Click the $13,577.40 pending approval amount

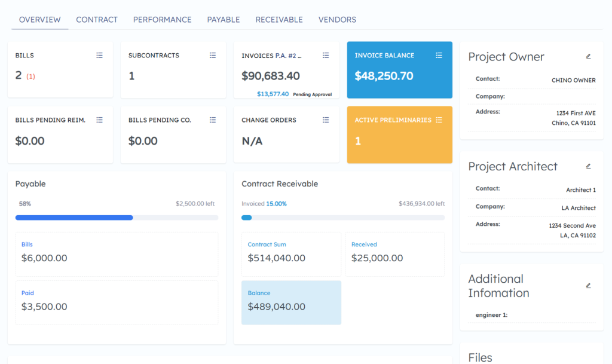point(273,94)
